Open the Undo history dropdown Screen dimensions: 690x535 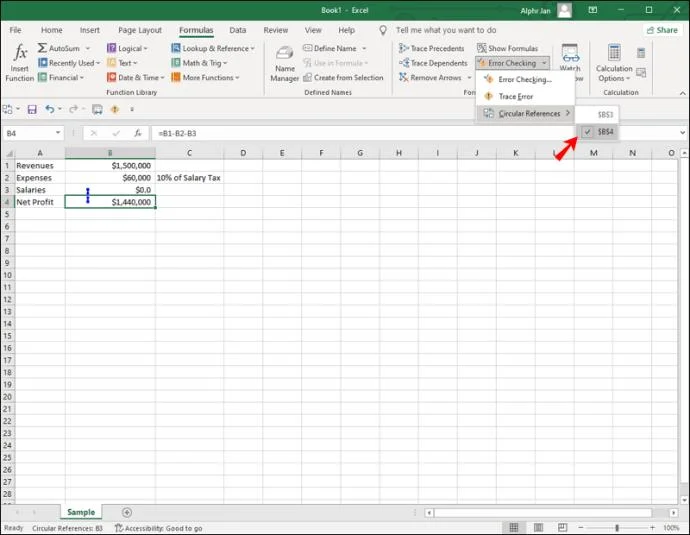59,109
